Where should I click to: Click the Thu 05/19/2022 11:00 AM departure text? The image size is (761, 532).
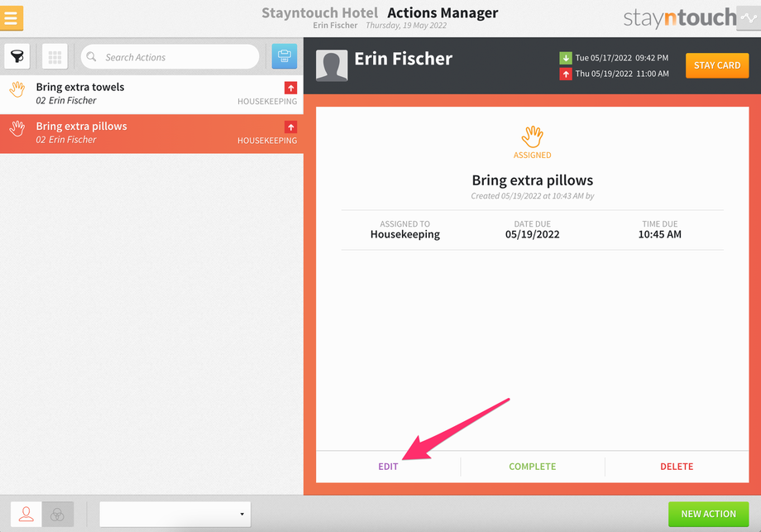(622, 74)
